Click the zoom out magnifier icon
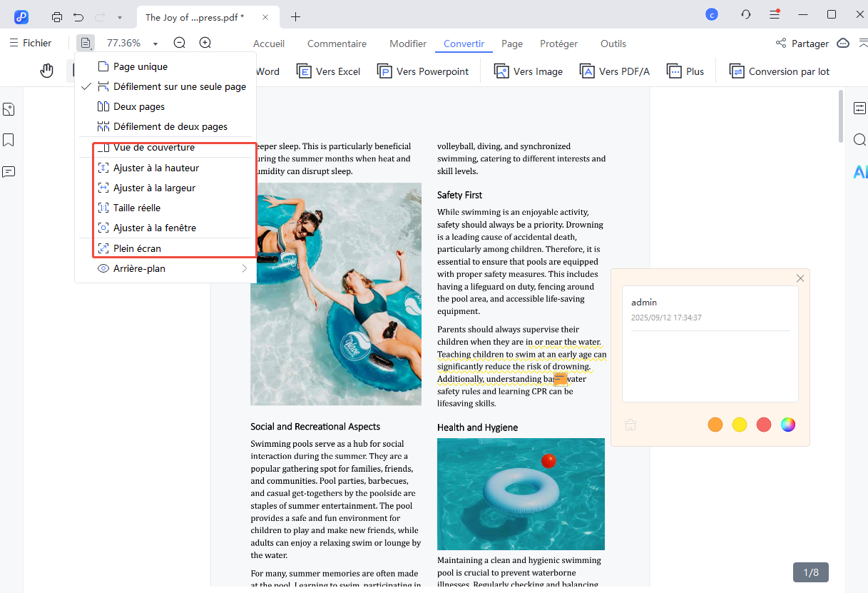868x593 pixels. click(x=180, y=43)
